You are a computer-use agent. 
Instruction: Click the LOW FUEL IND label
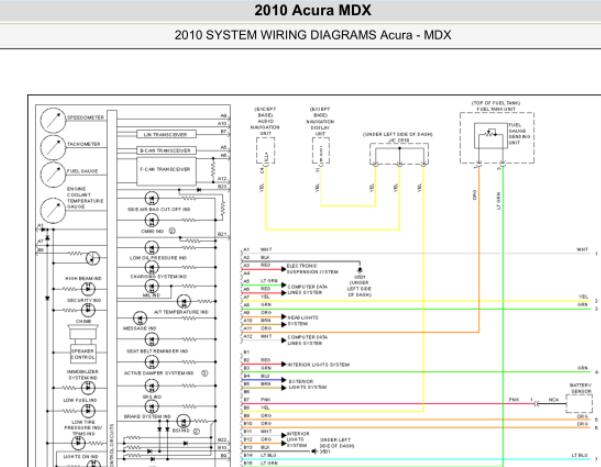80,400
